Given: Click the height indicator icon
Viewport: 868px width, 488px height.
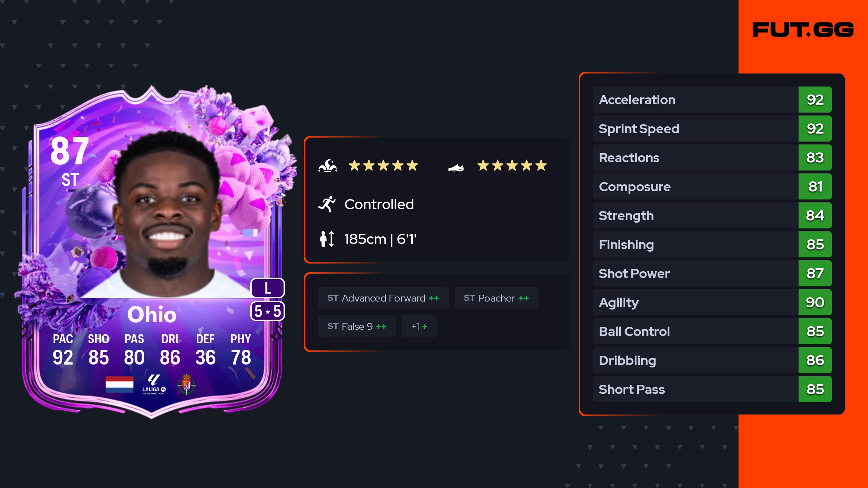Looking at the screenshot, I should (x=327, y=239).
